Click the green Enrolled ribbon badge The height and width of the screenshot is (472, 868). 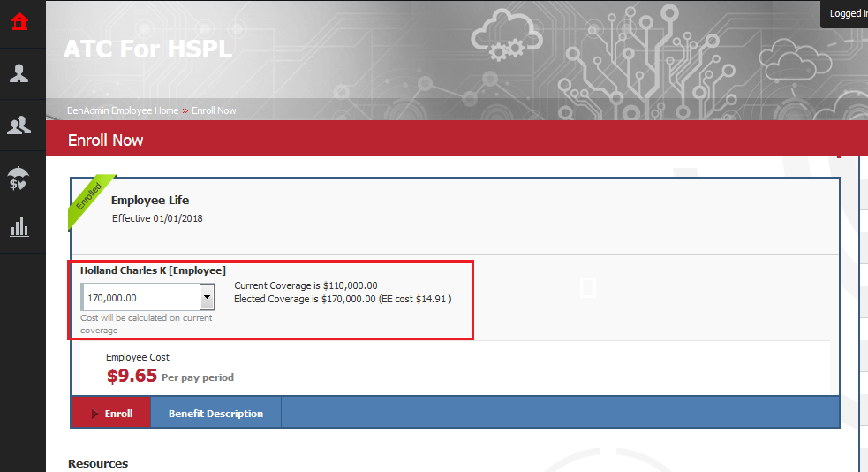click(x=90, y=199)
